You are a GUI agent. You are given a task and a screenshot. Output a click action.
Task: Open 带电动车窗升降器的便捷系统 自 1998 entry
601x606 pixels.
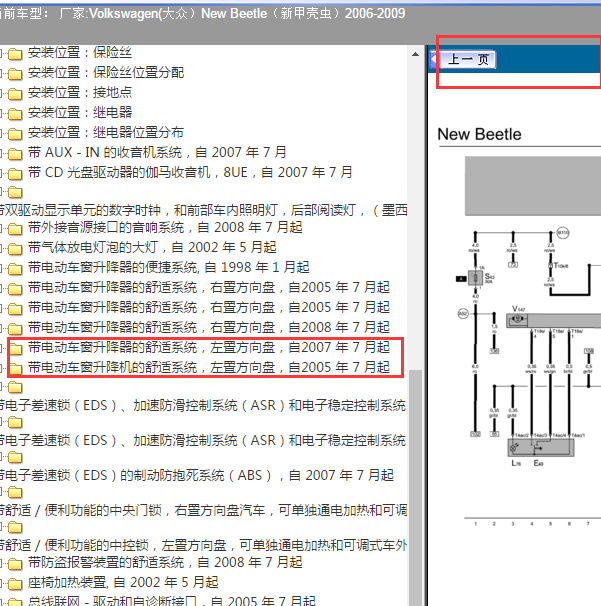(x=169, y=267)
